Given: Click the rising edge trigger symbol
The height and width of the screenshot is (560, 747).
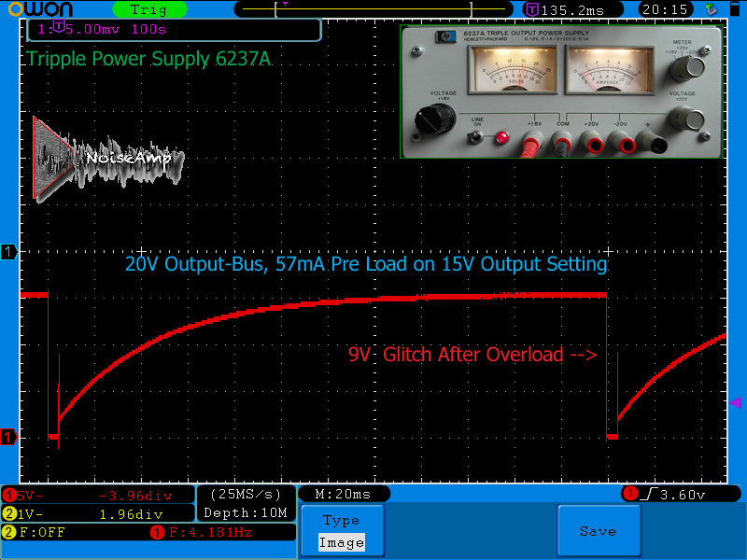Looking at the screenshot, I should pos(649,495).
